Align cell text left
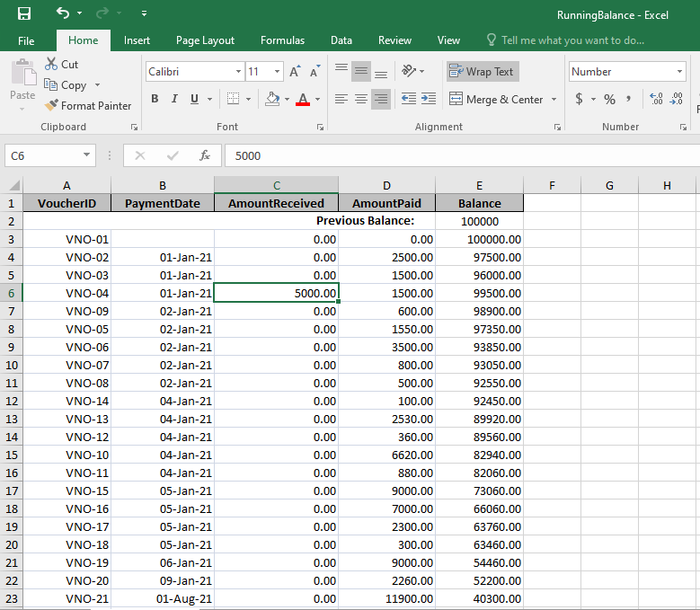The image size is (700, 610). tap(341, 99)
